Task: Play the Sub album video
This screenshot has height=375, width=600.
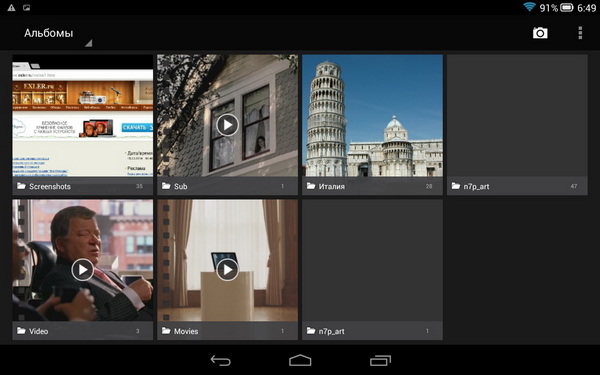Action: pos(227,125)
